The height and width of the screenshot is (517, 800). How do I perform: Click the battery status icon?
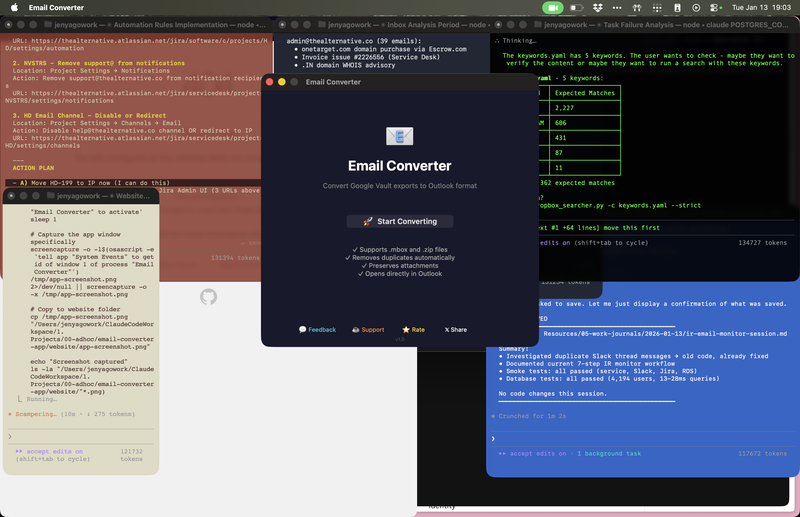pyautogui.click(x=577, y=8)
